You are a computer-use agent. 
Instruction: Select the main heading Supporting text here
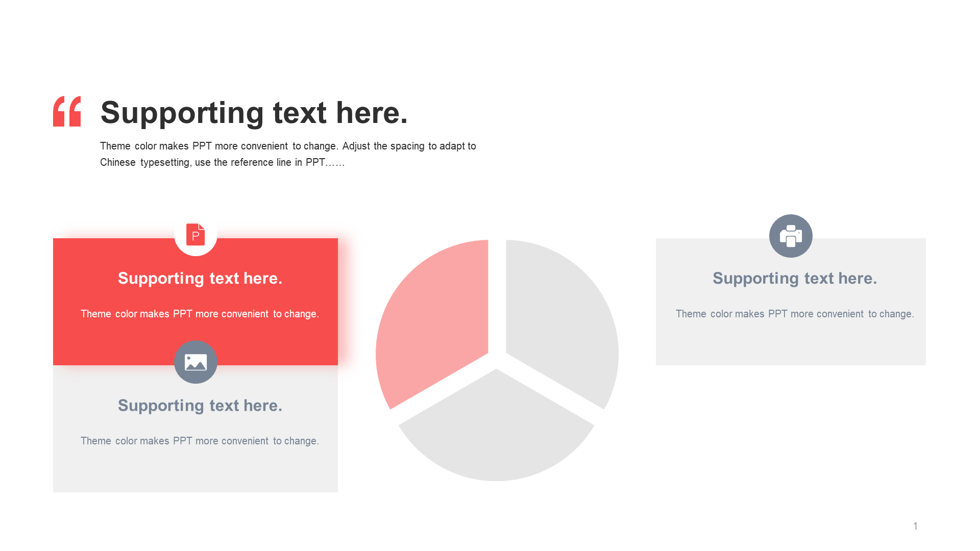point(254,113)
